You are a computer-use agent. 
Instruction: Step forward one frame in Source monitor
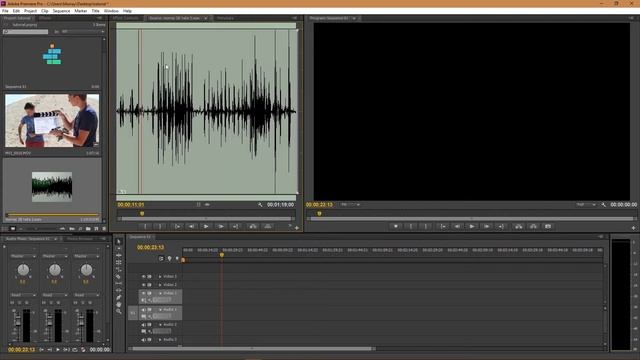pyautogui.click(x=221, y=227)
